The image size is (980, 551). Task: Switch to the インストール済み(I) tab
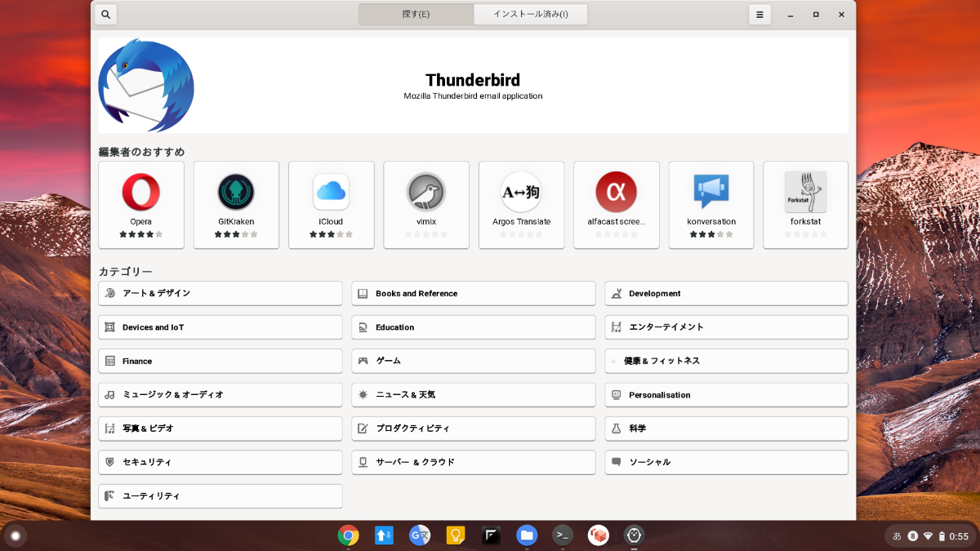point(531,15)
